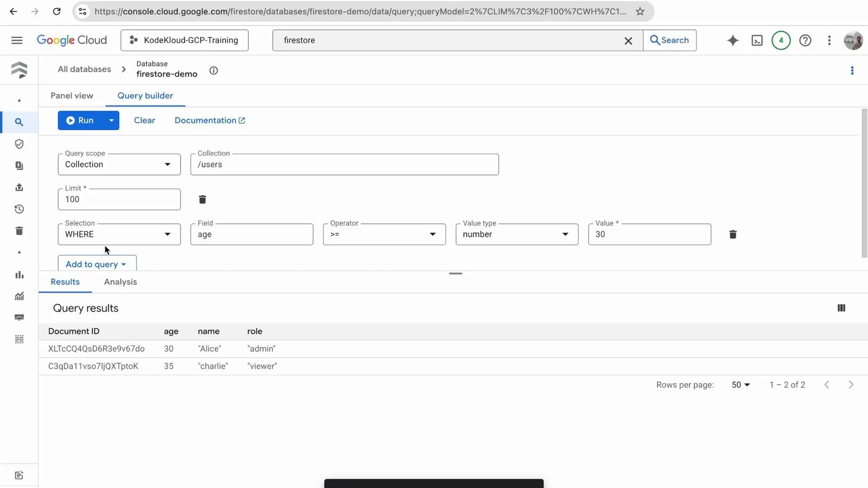Go to next results page arrow

[x=851, y=385]
